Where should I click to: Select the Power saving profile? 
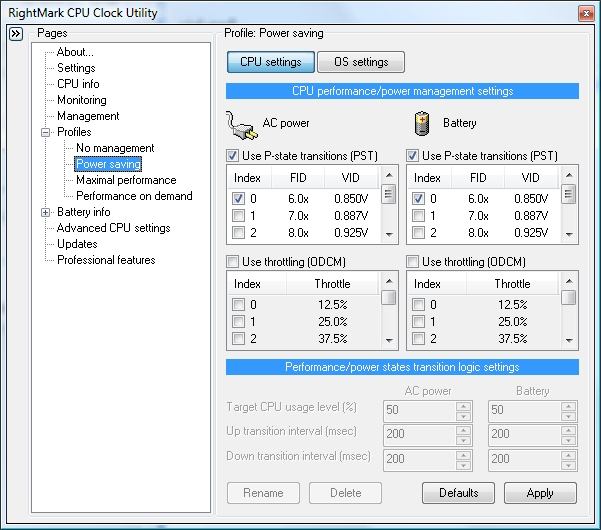tap(108, 164)
